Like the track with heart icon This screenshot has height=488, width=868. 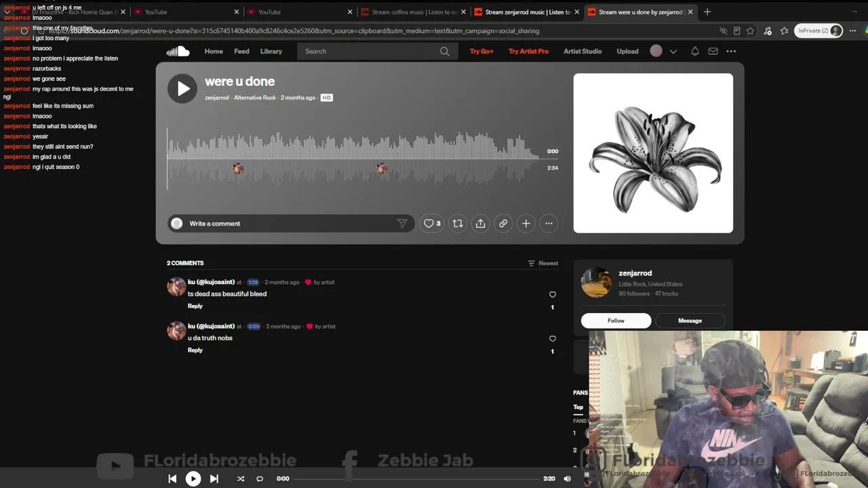tap(432, 224)
